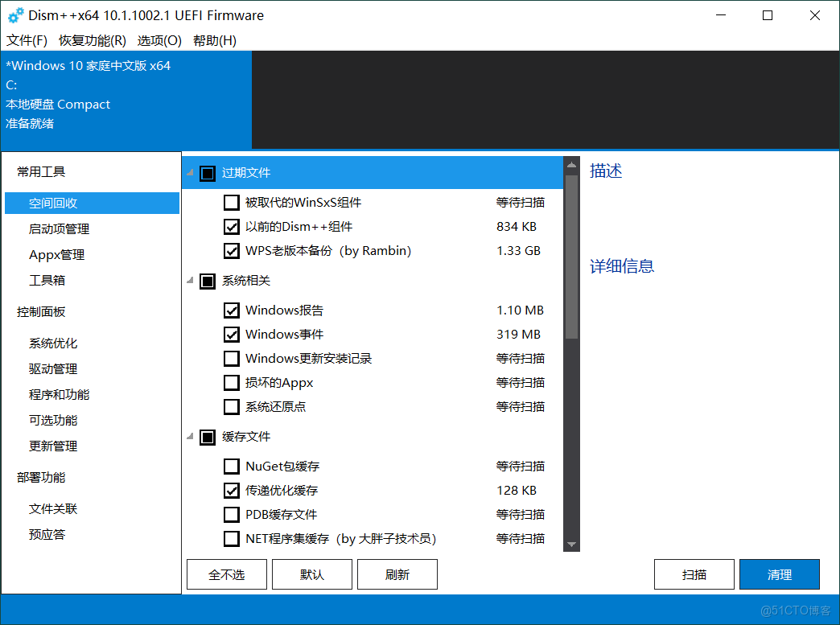Uncheck 以前的Dism++组件

(232, 226)
